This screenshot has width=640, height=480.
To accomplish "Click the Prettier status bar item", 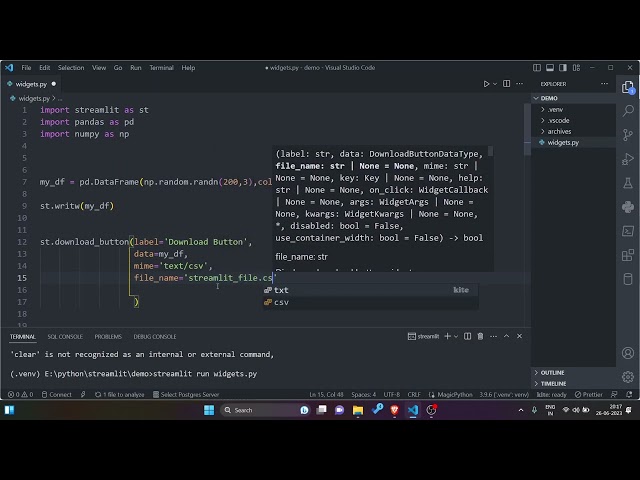I will pos(589,394).
